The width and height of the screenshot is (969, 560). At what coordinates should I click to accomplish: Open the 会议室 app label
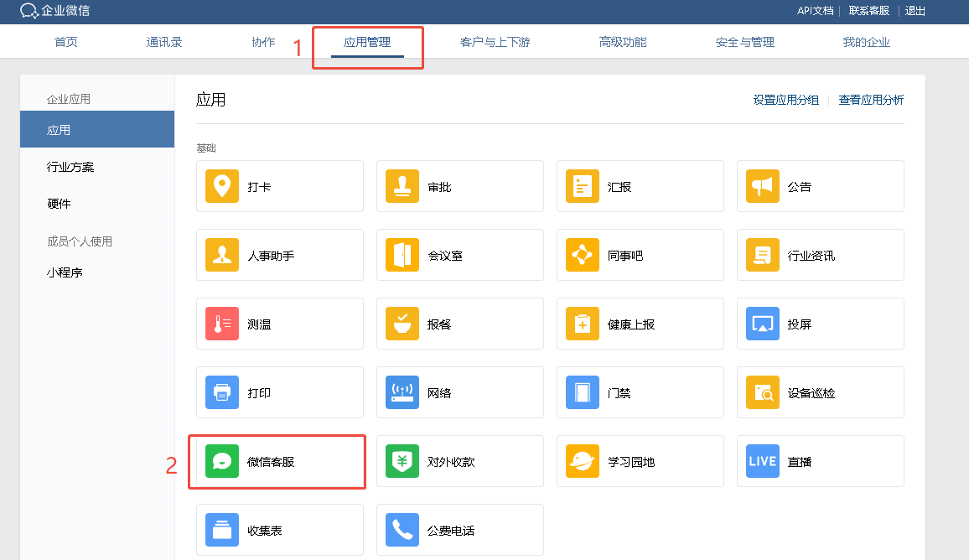click(445, 256)
